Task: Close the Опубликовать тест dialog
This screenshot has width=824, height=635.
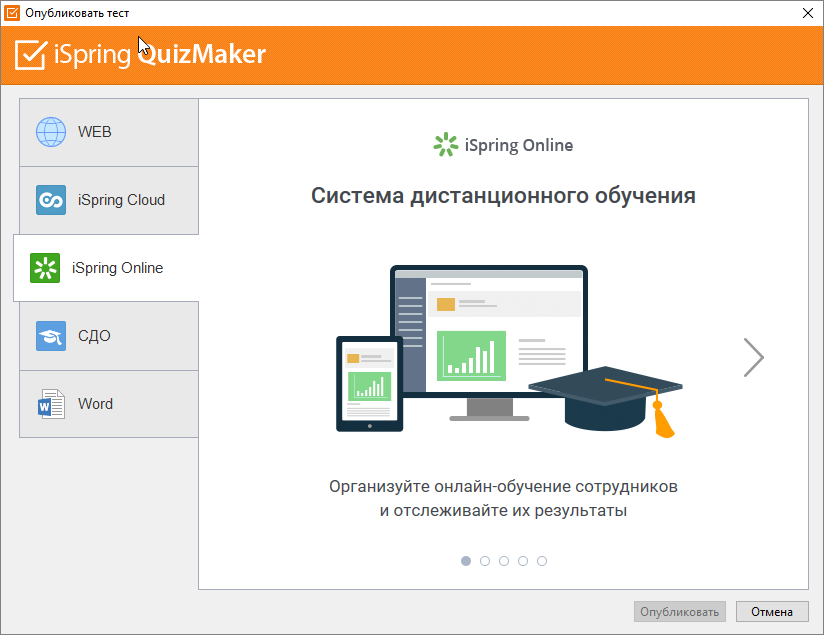Action: pos(808,13)
